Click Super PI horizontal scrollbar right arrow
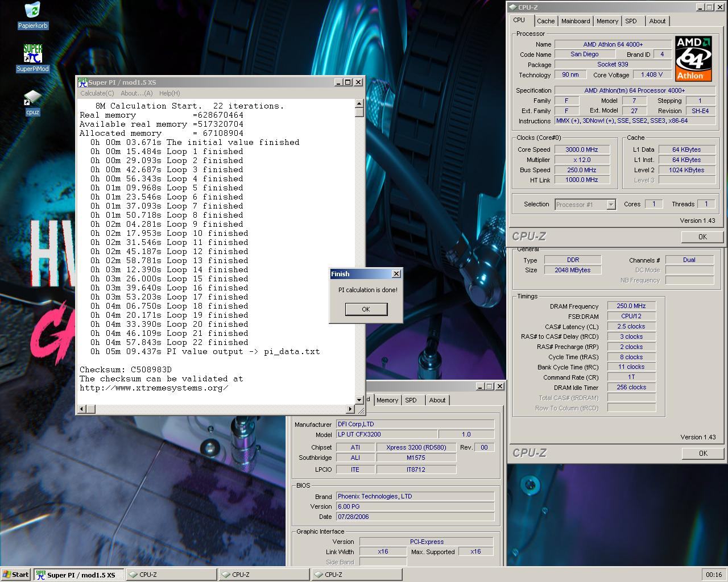728x582 pixels. 350,409
